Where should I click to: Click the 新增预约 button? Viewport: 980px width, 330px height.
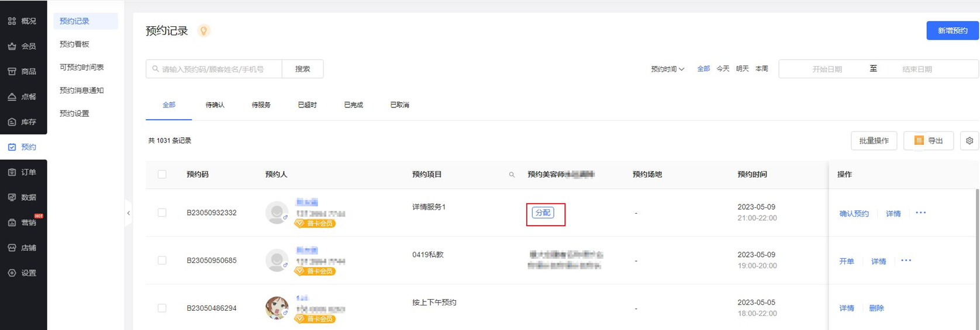click(x=952, y=31)
